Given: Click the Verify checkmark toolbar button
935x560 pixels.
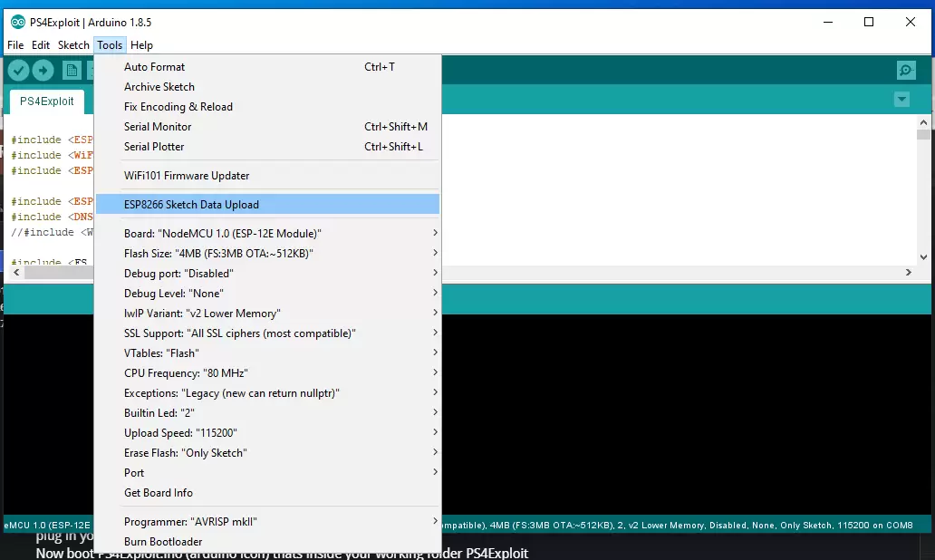Looking at the screenshot, I should click(18, 71).
